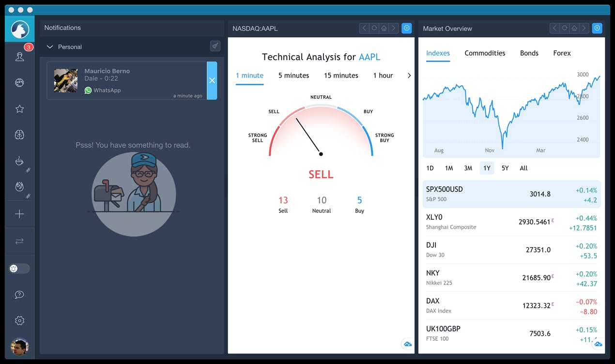Switch to the Commodities tab

point(485,53)
